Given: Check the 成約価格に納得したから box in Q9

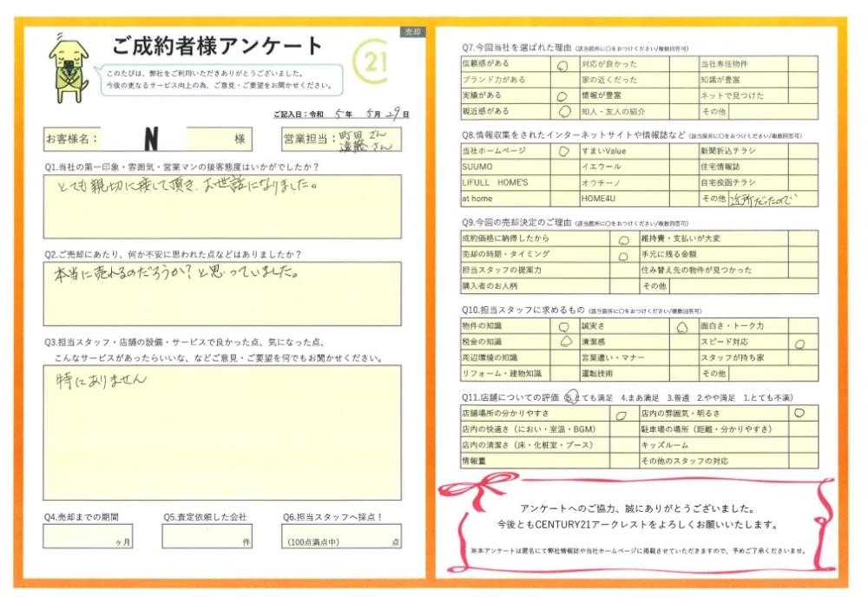Looking at the screenshot, I should pyautogui.click(x=623, y=238).
